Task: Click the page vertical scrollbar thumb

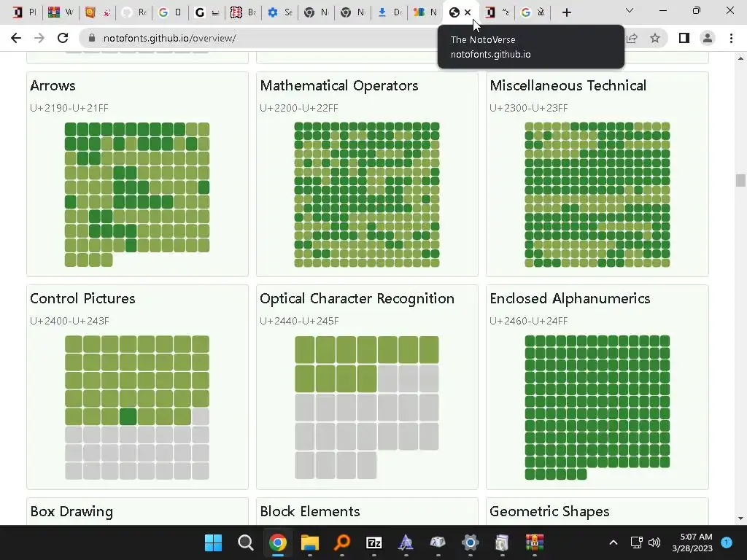Action: point(740,181)
